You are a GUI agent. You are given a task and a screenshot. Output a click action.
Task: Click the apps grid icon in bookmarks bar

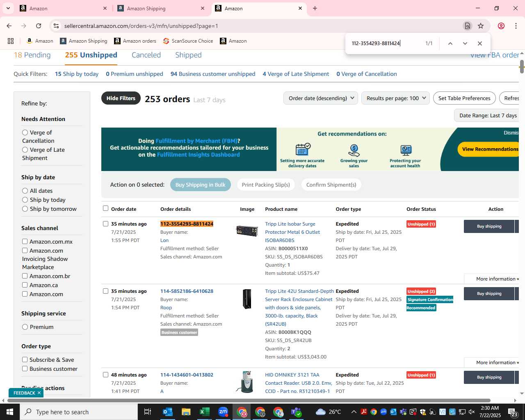11,41
